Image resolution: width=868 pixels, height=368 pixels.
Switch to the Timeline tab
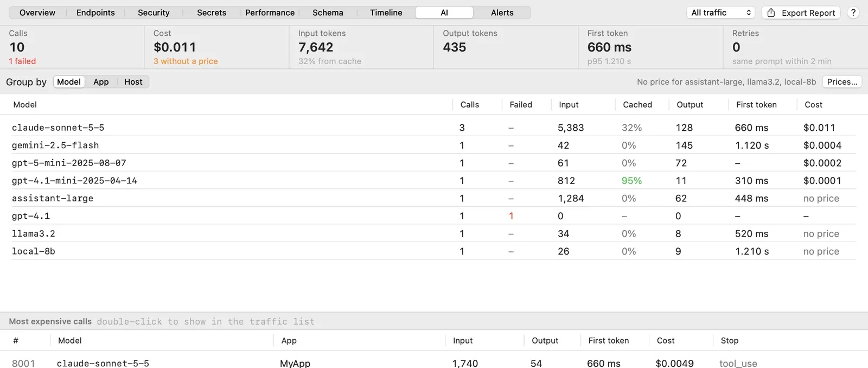click(x=386, y=12)
